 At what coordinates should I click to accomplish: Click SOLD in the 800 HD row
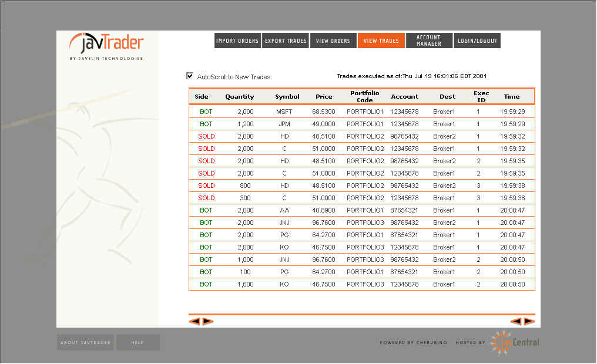click(206, 186)
